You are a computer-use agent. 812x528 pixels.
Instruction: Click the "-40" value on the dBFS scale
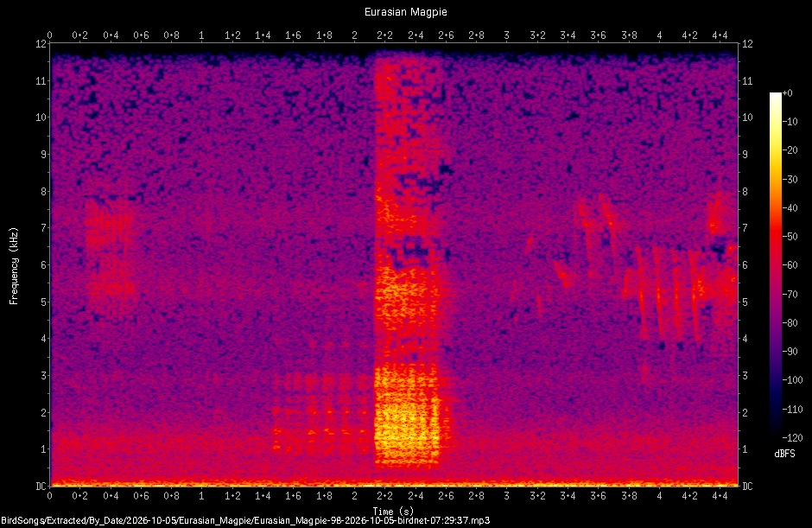790,207
